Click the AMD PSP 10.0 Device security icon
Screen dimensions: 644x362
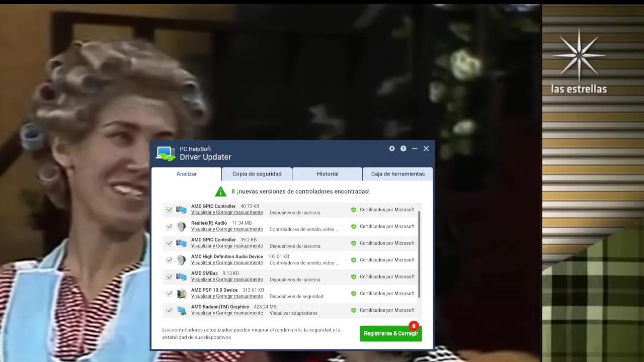pyautogui.click(x=181, y=293)
